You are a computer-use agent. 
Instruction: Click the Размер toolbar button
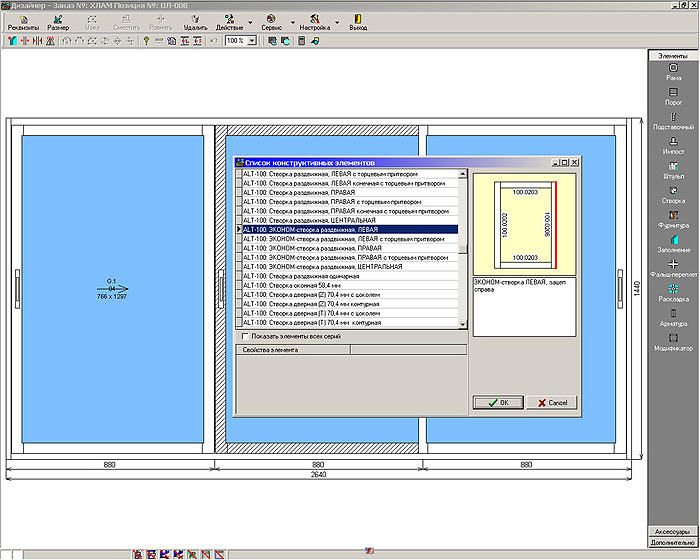(x=58, y=22)
